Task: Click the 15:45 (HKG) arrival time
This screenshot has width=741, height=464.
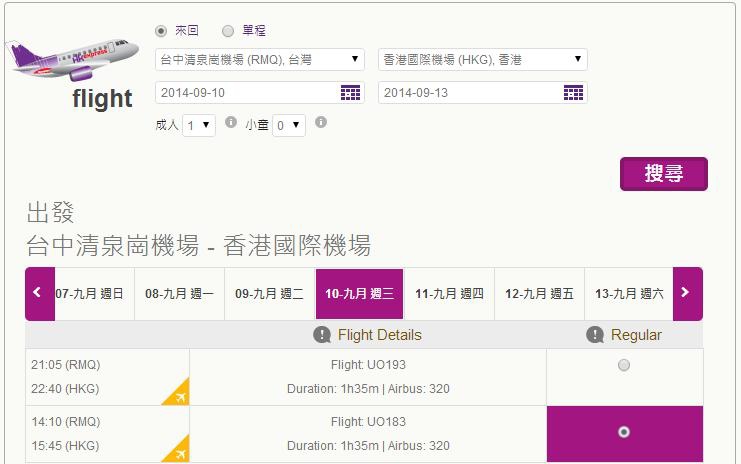Action: click(x=65, y=446)
